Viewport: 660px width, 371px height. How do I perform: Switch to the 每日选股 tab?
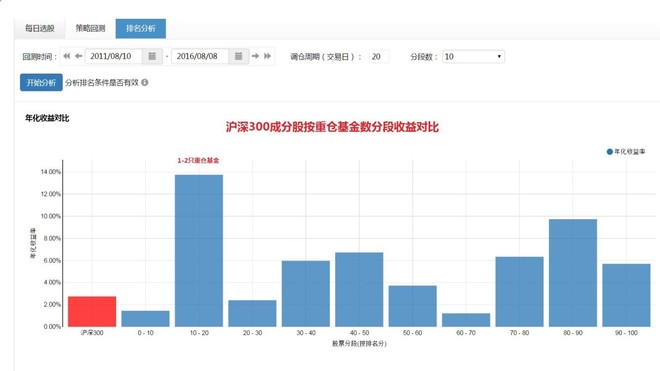(40, 29)
